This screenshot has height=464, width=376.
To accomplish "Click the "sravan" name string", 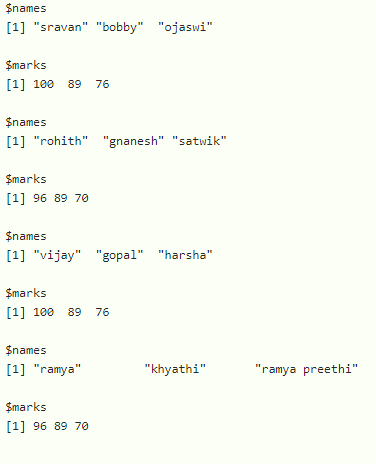I will click(x=61, y=27).
